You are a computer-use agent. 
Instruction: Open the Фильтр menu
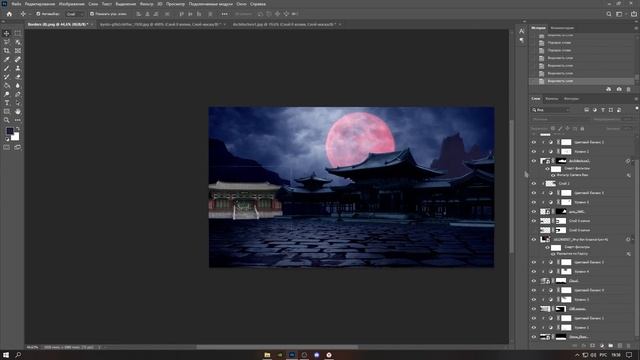coord(147,4)
